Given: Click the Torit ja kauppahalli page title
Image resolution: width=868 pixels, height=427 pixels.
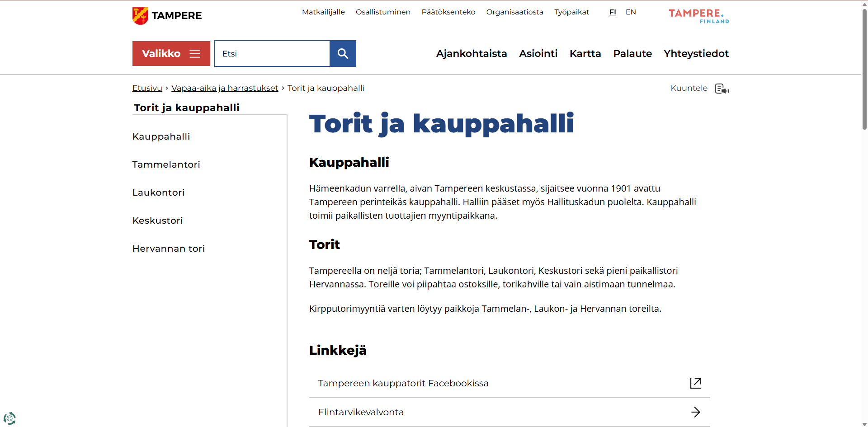Looking at the screenshot, I should (441, 124).
